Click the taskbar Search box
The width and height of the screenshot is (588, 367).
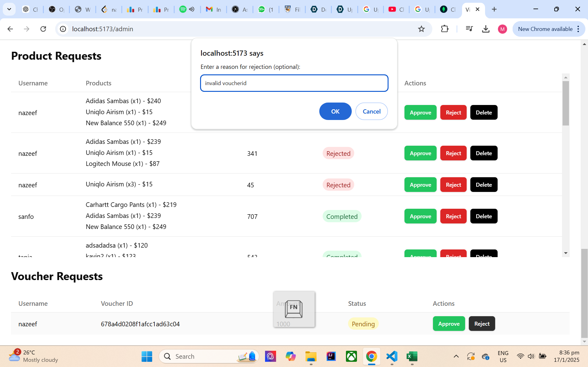pyautogui.click(x=209, y=356)
